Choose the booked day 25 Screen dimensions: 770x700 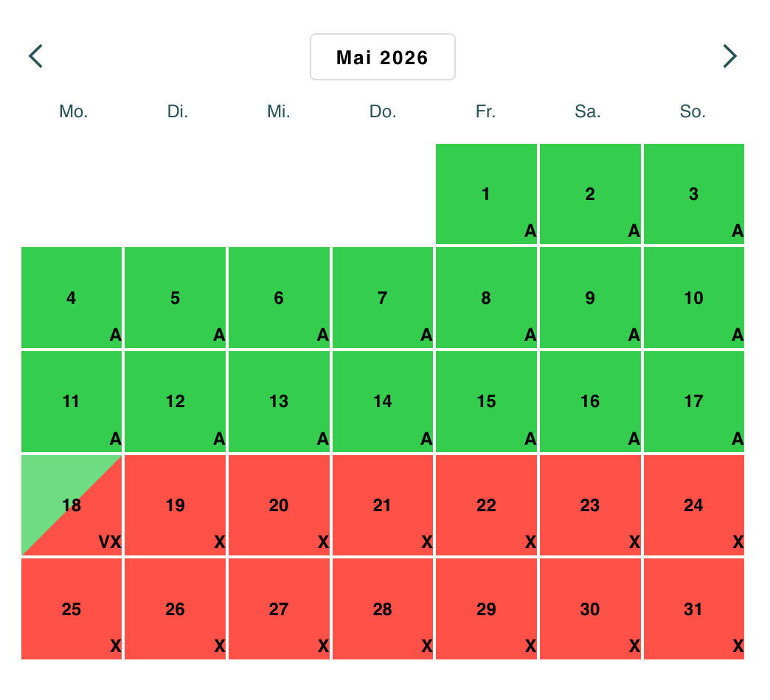tap(72, 609)
